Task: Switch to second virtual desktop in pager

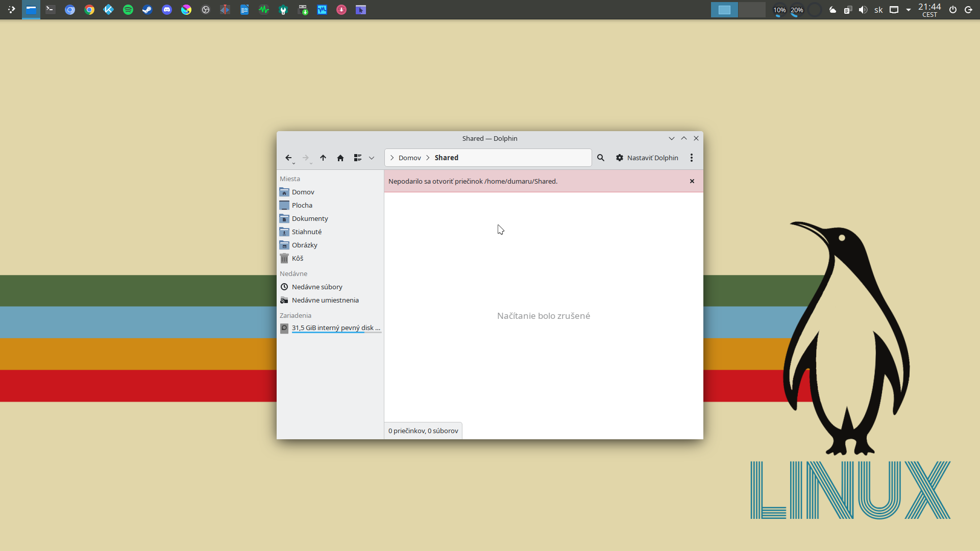Action: pyautogui.click(x=752, y=10)
